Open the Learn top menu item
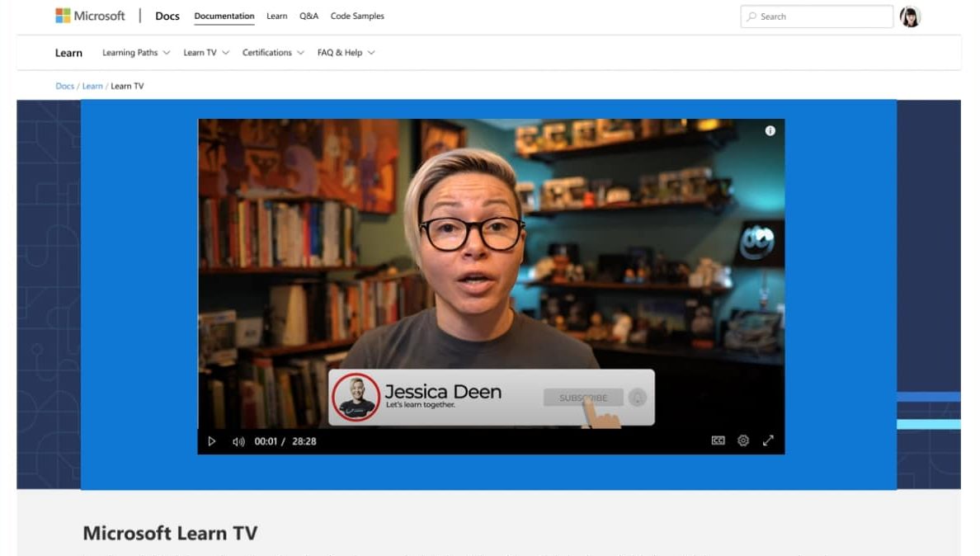 [x=277, y=16]
